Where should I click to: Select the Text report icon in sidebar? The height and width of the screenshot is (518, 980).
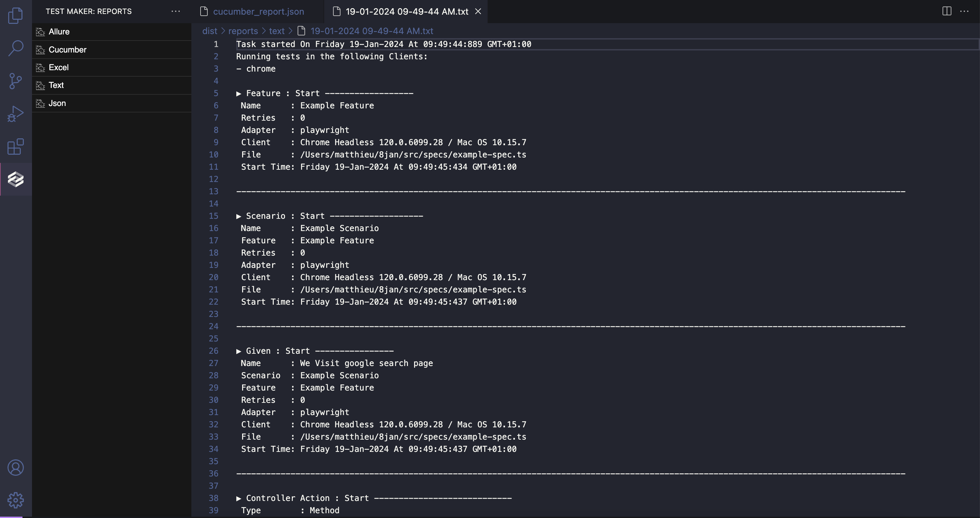tap(40, 85)
